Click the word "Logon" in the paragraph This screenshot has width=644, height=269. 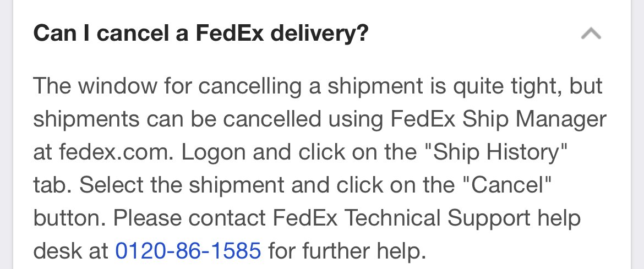[214, 153]
